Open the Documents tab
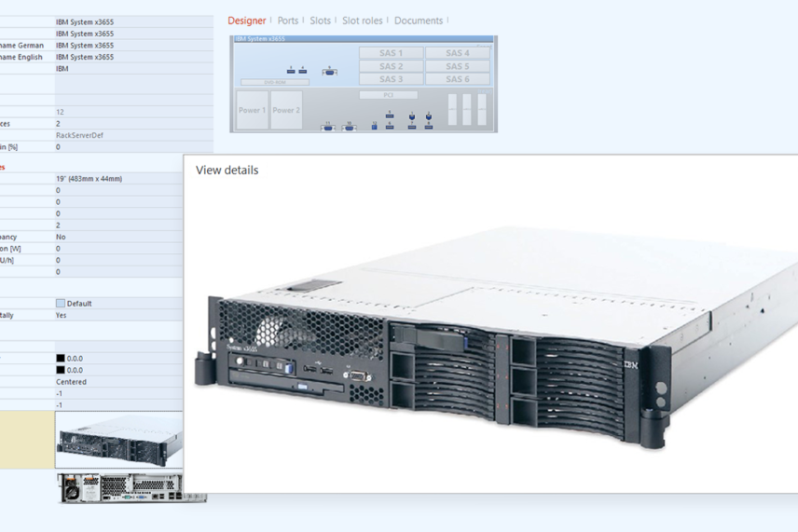Screen dimensions: 798x532 (x=419, y=20)
